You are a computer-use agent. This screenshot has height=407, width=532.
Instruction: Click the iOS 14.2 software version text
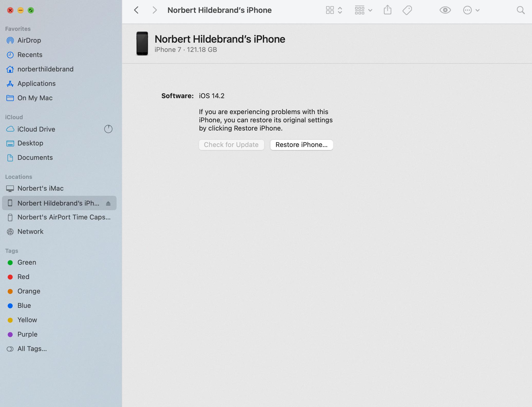click(x=212, y=96)
